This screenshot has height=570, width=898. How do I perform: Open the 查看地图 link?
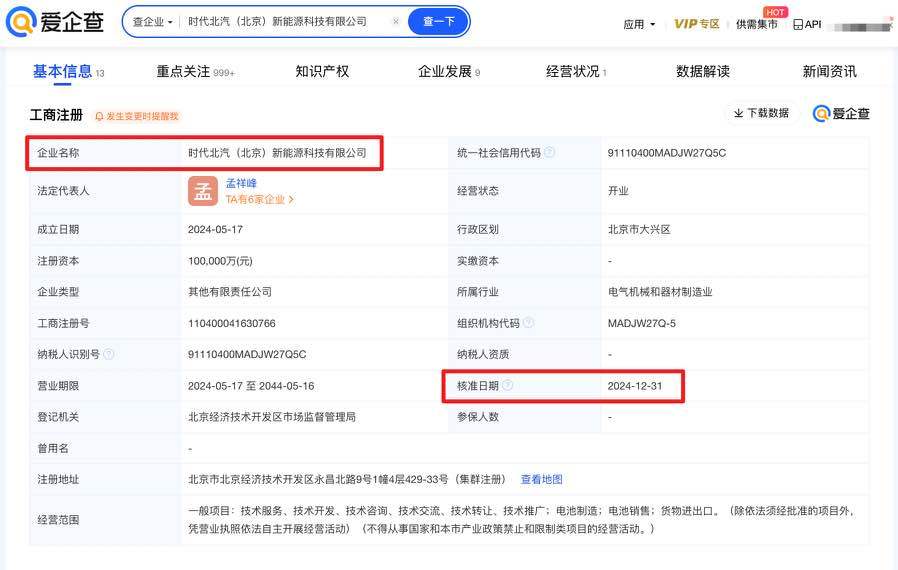pyautogui.click(x=541, y=480)
